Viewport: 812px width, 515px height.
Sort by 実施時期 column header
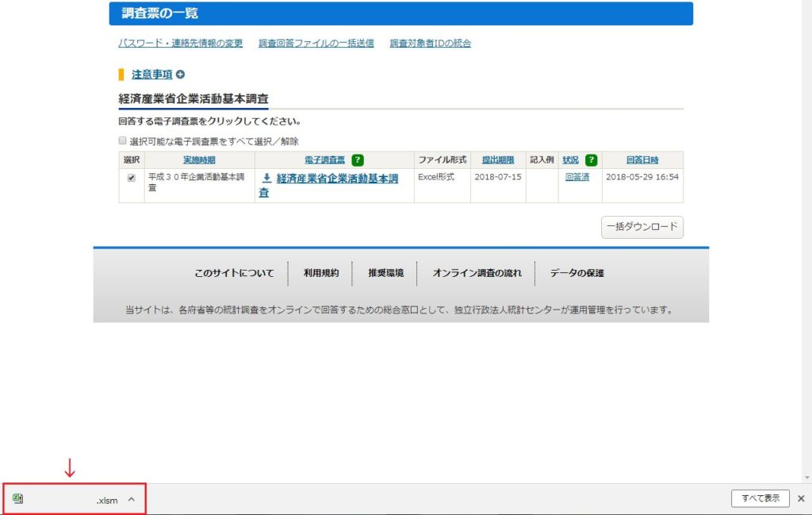click(199, 159)
